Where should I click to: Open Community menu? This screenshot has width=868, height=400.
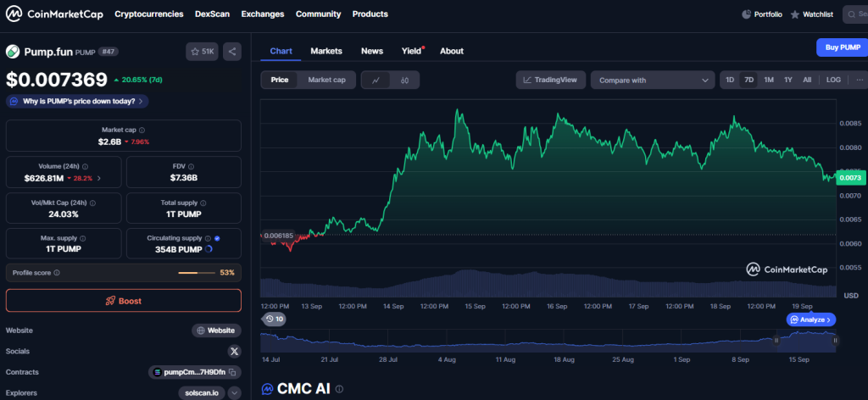[319, 14]
